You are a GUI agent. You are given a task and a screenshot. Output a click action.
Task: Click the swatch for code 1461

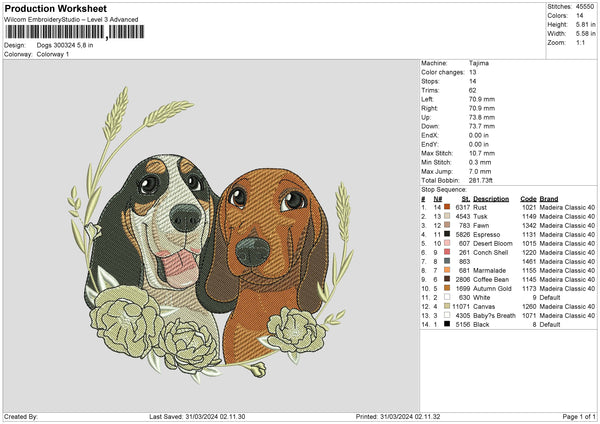coord(447,261)
